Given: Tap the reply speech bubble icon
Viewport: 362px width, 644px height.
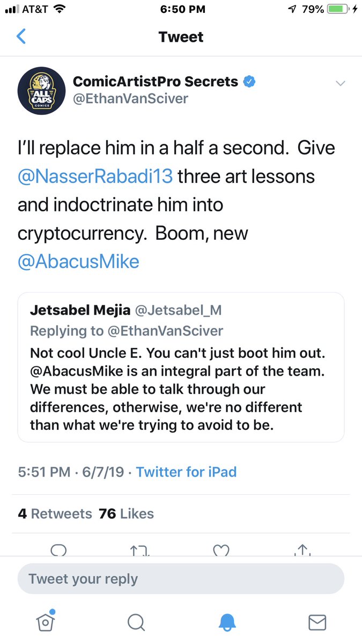Looking at the screenshot, I should [x=58, y=551].
